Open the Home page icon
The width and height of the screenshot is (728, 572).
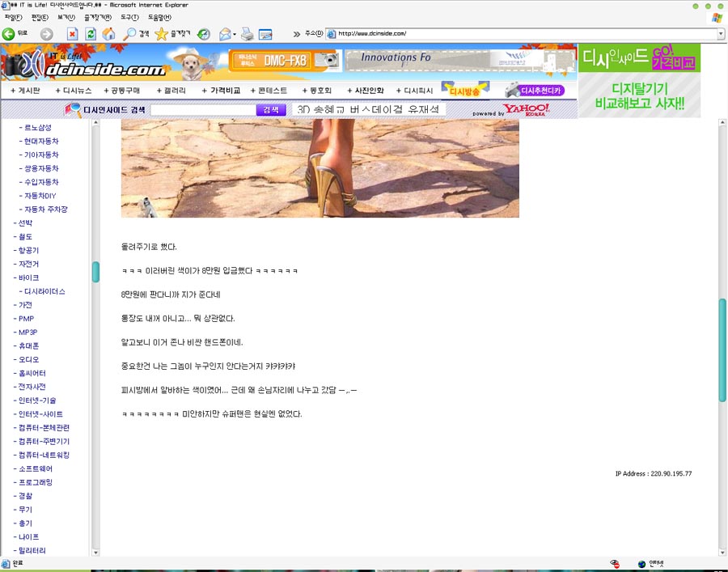coord(108,34)
